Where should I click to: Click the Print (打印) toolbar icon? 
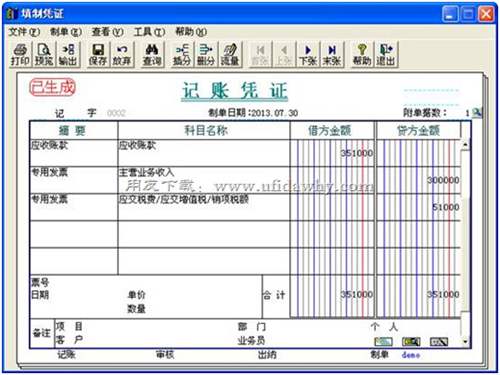(21, 55)
